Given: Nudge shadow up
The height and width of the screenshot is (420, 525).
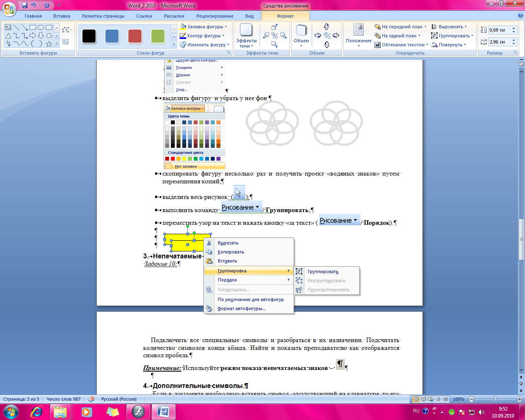Looking at the screenshot, I should (275, 27).
